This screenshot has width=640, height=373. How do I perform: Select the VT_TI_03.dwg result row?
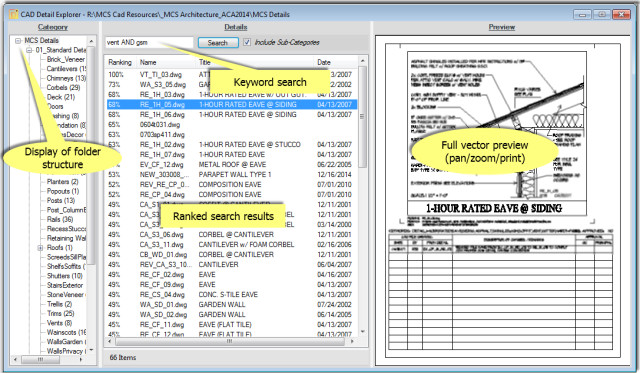pyautogui.click(x=232, y=75)
